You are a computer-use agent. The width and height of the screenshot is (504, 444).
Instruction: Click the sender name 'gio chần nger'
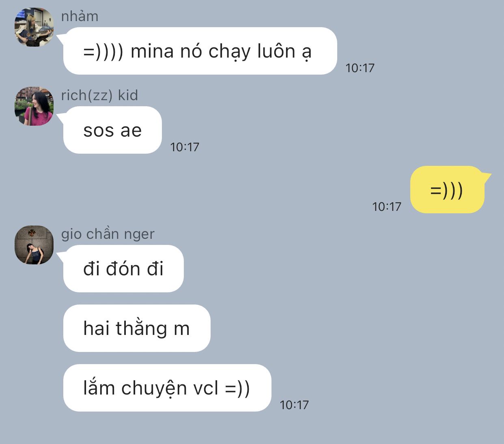[108, 234]
